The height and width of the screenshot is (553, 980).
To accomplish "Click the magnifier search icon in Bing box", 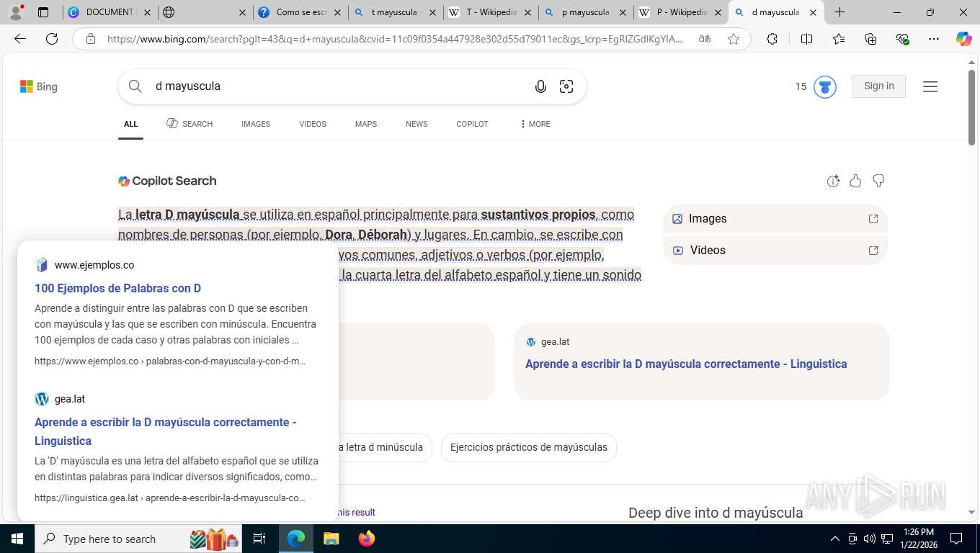I will pos(135,86).
